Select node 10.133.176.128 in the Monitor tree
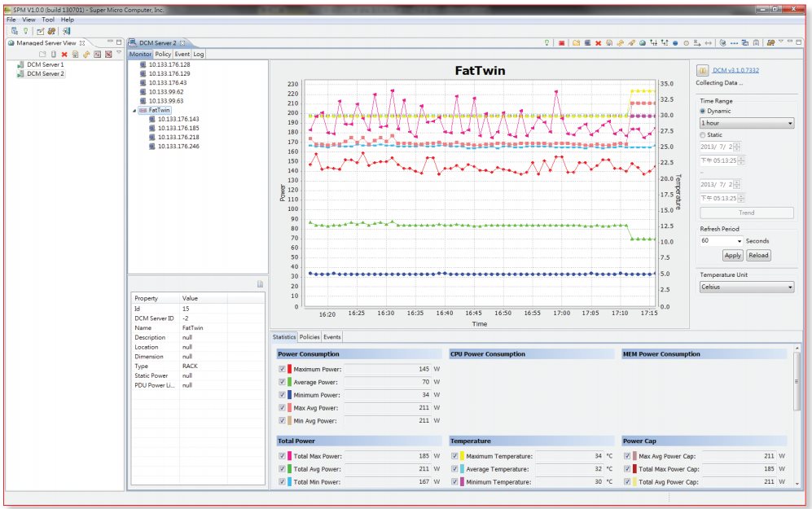 [169, 64]
